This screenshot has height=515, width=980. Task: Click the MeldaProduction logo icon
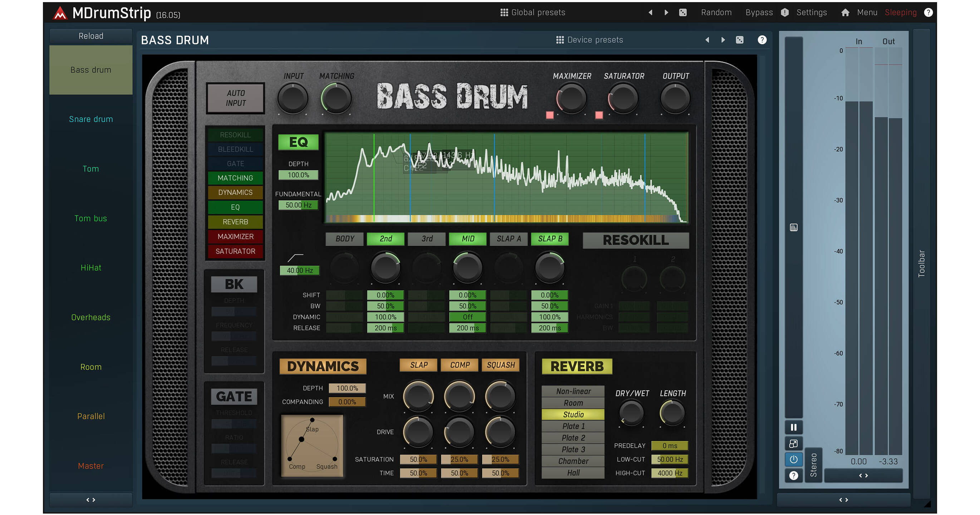pos(60,13)
